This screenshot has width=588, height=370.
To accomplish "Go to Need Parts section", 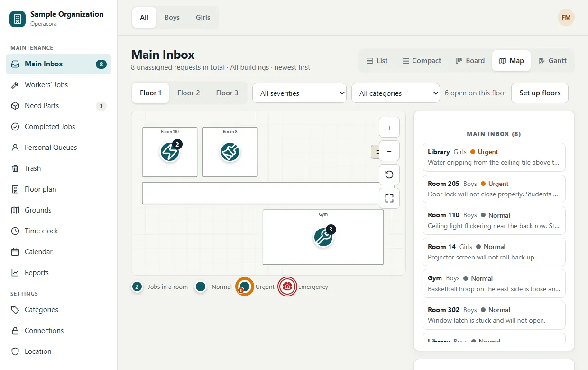I will click(x=58, y=106).
